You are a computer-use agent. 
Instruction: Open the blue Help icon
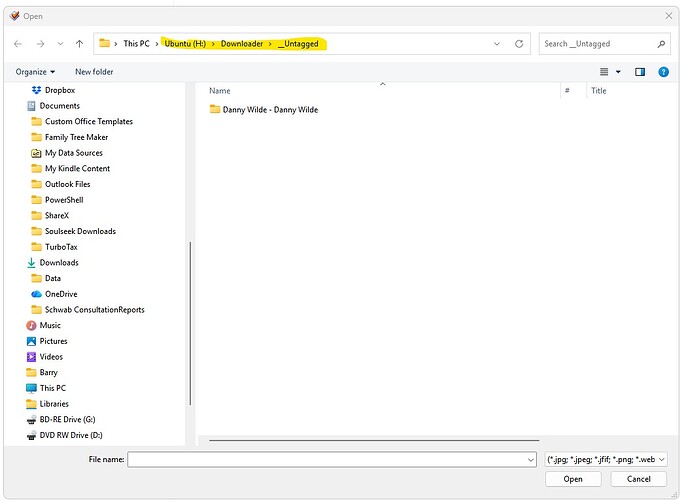point(663,72)
